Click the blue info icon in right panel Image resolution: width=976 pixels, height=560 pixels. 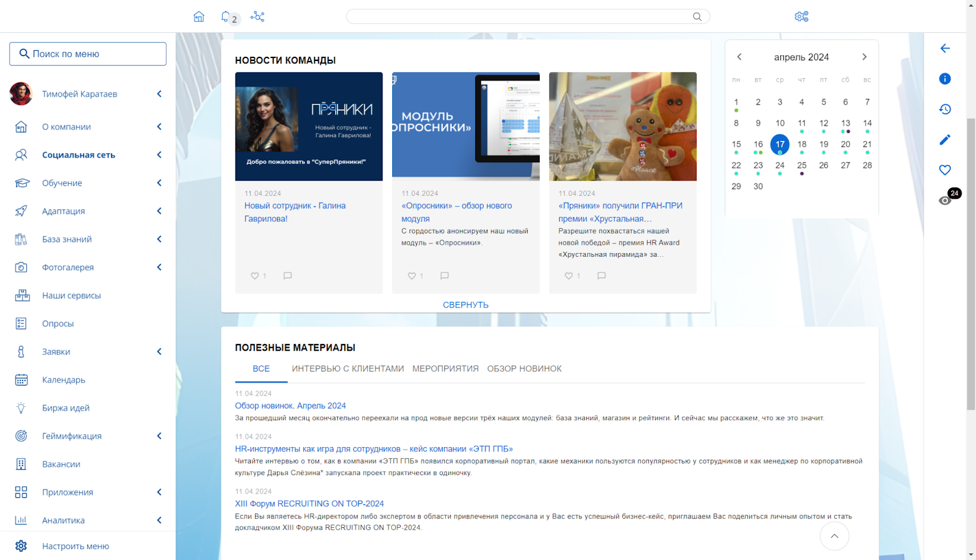pyautogui.click(x=945, y=79)
